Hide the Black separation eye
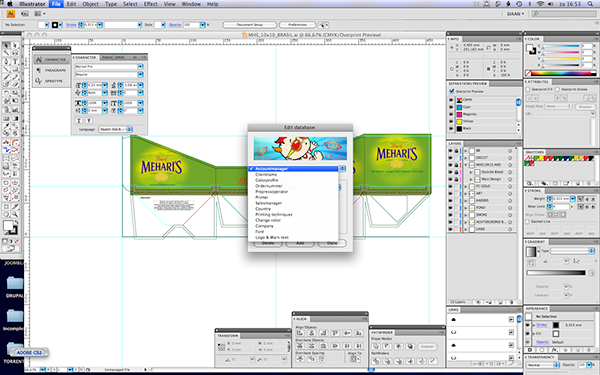The height and width of the screenshot is (375, 600). pos(451,129)
